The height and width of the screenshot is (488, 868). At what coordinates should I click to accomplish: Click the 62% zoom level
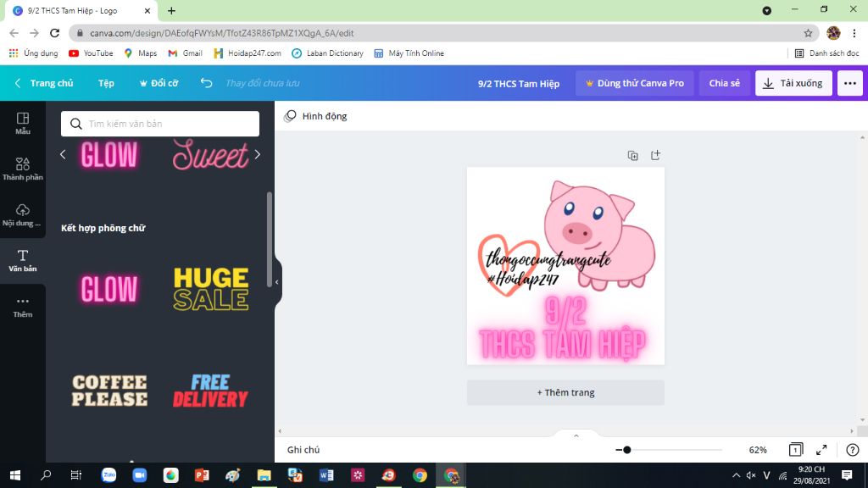tap(757, 450)
